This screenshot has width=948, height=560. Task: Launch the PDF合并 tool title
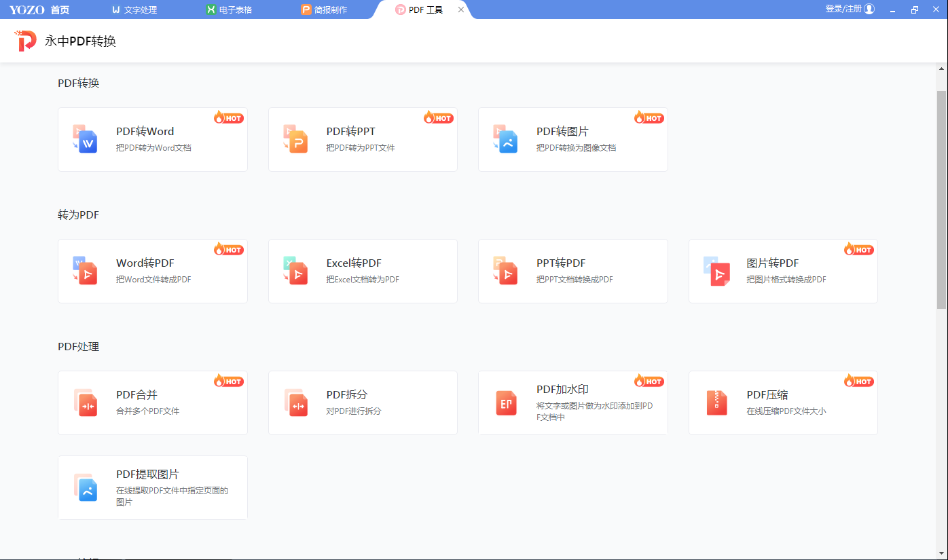tap(136, 395)
